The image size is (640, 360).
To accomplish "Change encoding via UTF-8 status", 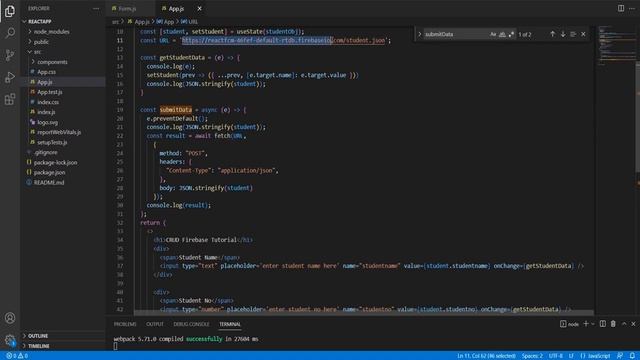I will pyautogui.click(x=556, y=356).
